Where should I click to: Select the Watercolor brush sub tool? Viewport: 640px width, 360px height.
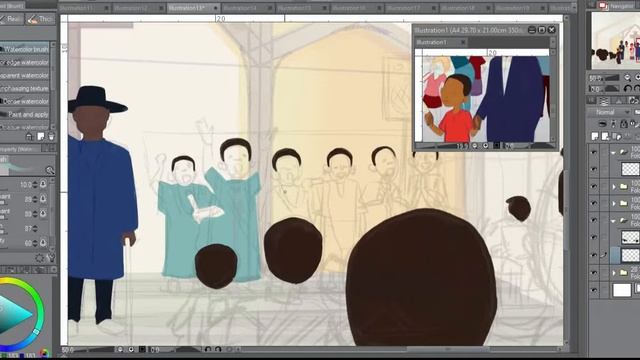(24, 49)
